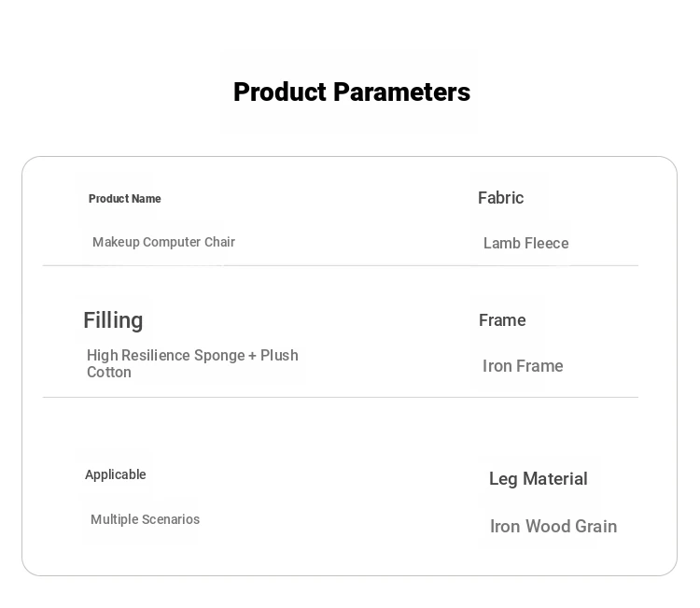Click the divider line below Filling row

pyautogui.click(x=341, y=397)
